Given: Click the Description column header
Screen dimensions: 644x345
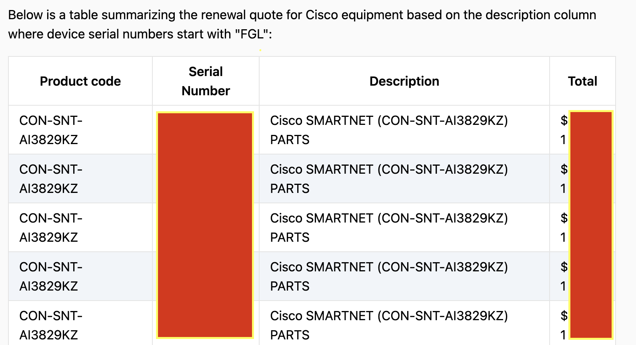Looking at the screenshot, I should click(404, 81).
